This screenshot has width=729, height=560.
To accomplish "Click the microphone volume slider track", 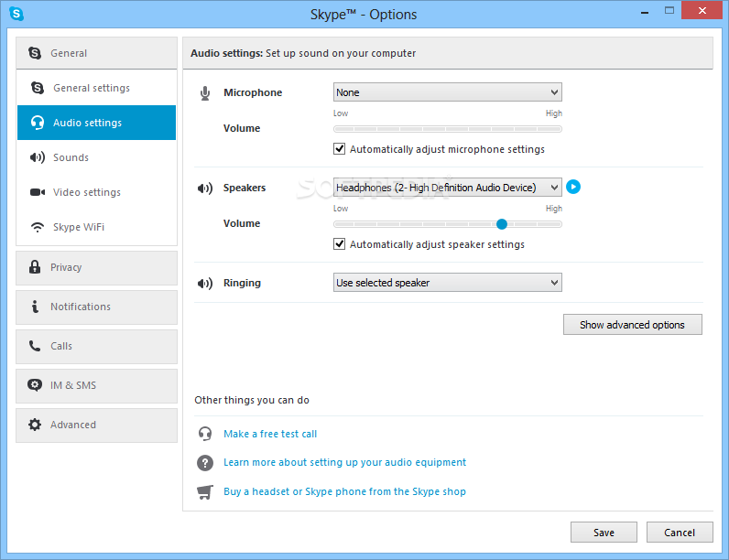I will tap(447, 129).
